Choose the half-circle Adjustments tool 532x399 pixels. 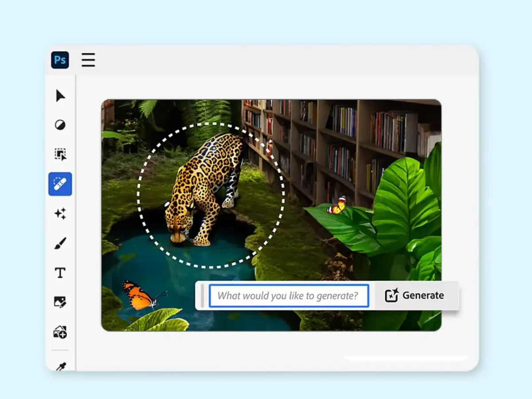tap(60, 125)
